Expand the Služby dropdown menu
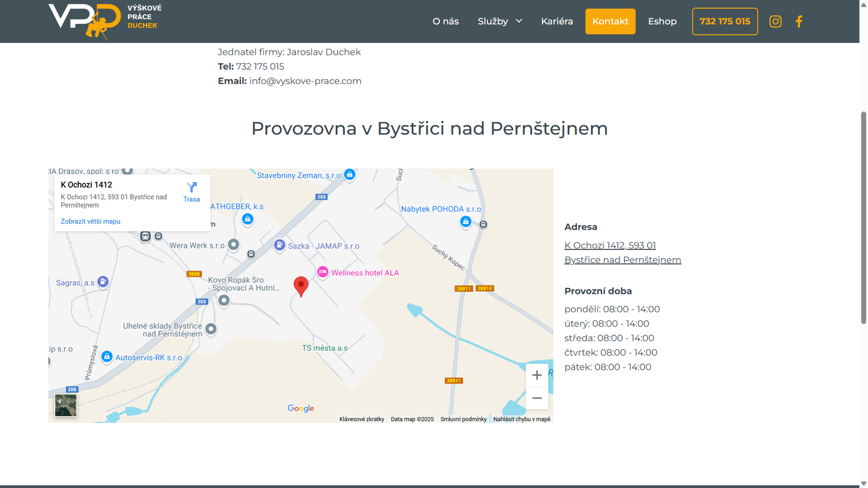 point(500,21)
